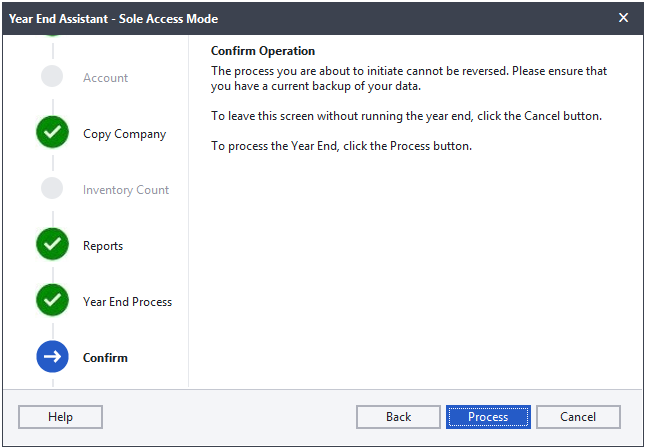Click the Year End Process checkmark icon
Screen dimensions: 646x448
point(52,300)
